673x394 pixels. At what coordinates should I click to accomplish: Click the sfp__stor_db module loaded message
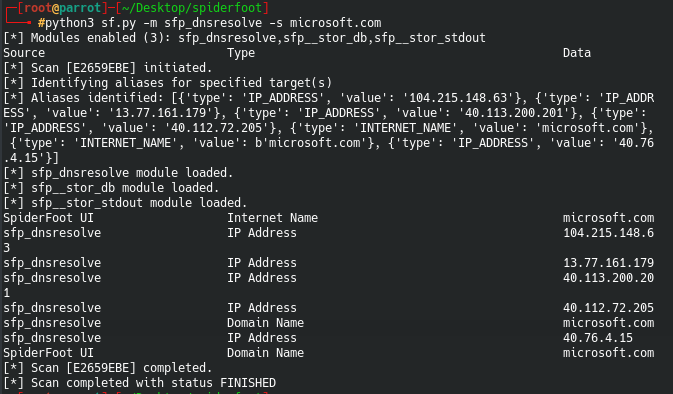tap(111, 188)
